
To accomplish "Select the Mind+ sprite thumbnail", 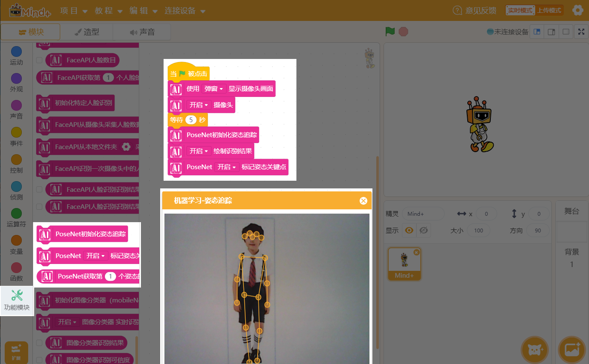I will (x=404, y=264).
